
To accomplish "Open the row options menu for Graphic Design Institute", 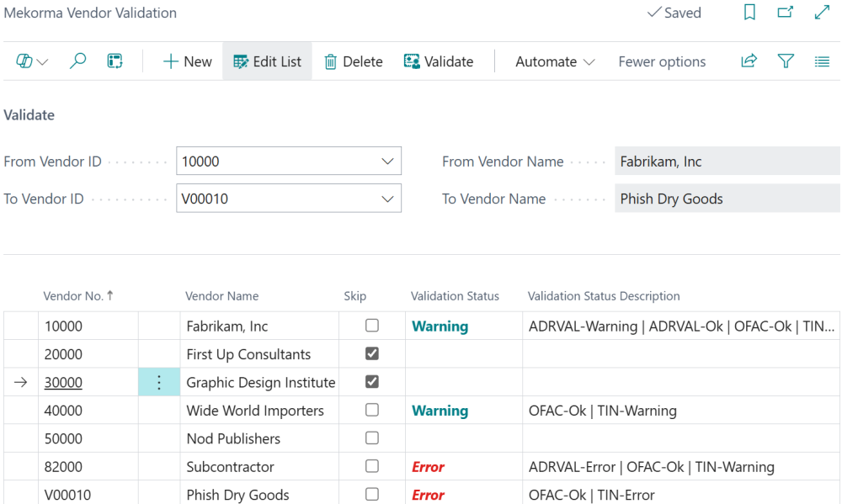I will click(159, 382).
